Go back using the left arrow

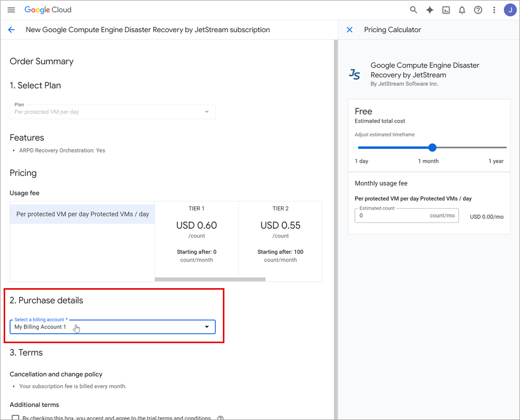point(11,30)
